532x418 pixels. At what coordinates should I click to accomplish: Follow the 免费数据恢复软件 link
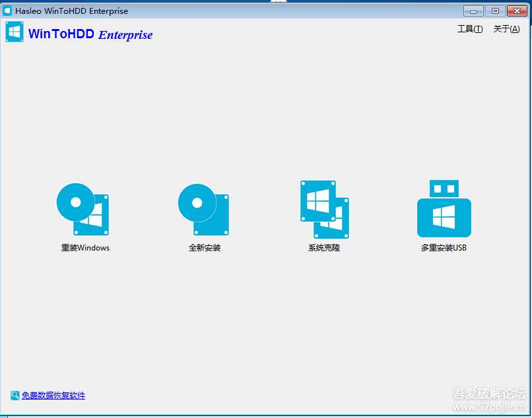coord(53,396)
